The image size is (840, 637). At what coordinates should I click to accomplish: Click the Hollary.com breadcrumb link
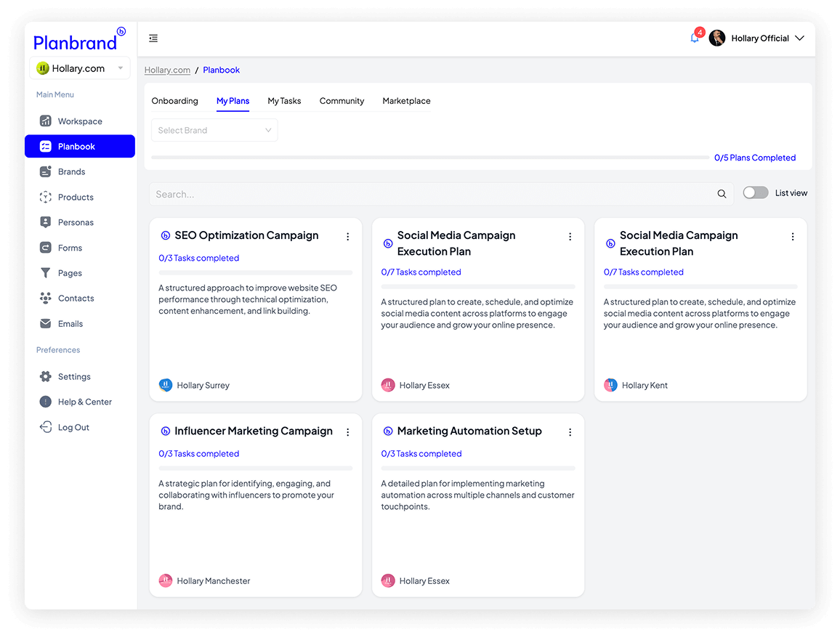(x=167, y=70)
